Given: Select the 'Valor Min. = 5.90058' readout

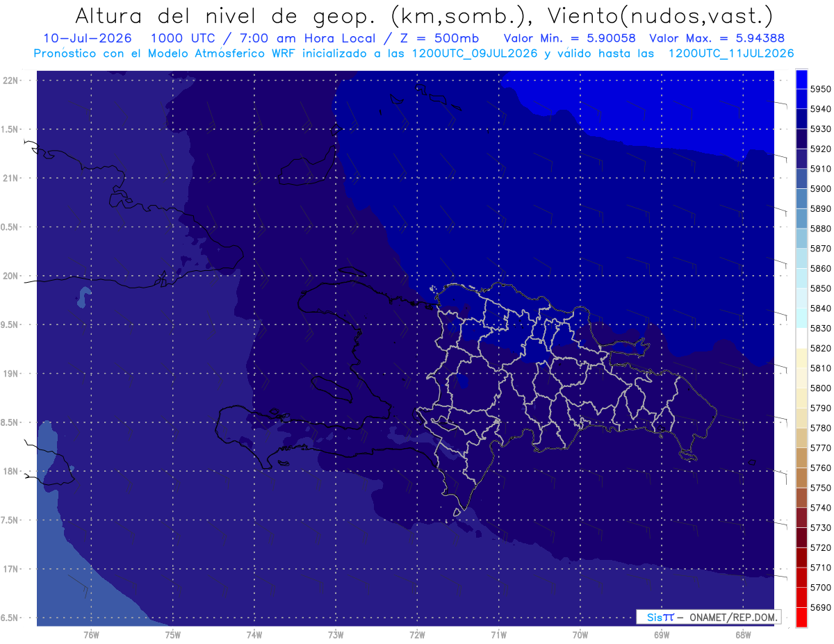Looking at the screenshot, I should (x=569, y=38).
